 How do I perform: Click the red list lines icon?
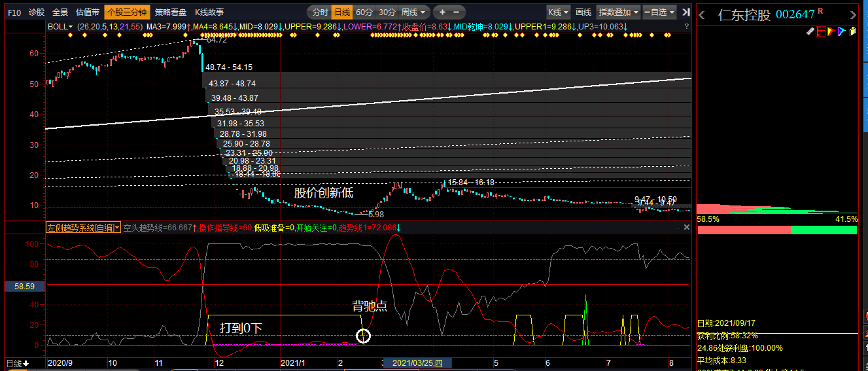click(x=820, y=31)
